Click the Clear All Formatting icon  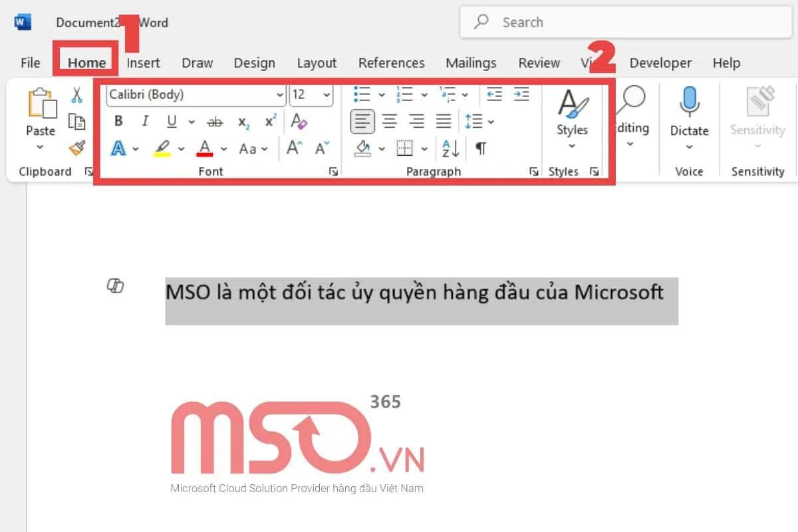pyautogui.click(x=299, y=122)
